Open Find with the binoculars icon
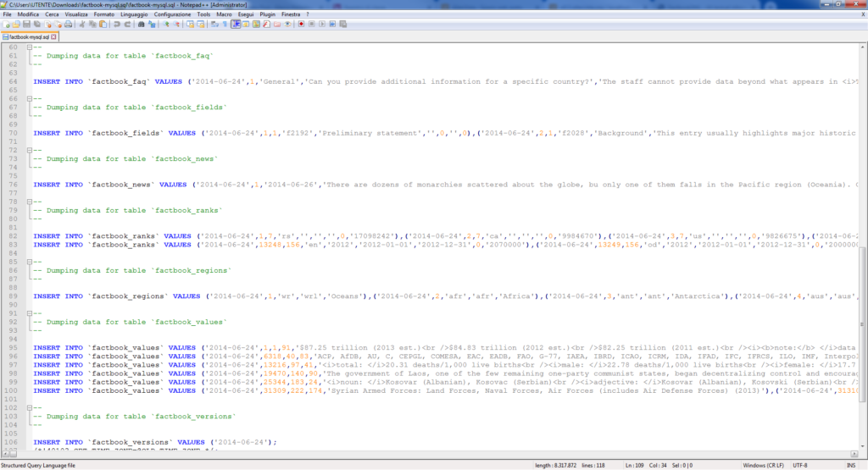The image size is (868, 470). tap(142, 25)
